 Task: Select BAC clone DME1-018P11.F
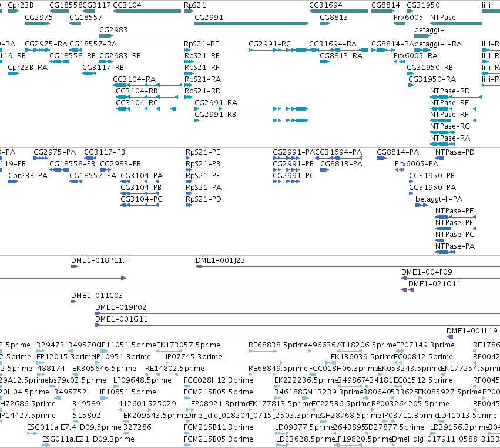(x=74, y=266)
